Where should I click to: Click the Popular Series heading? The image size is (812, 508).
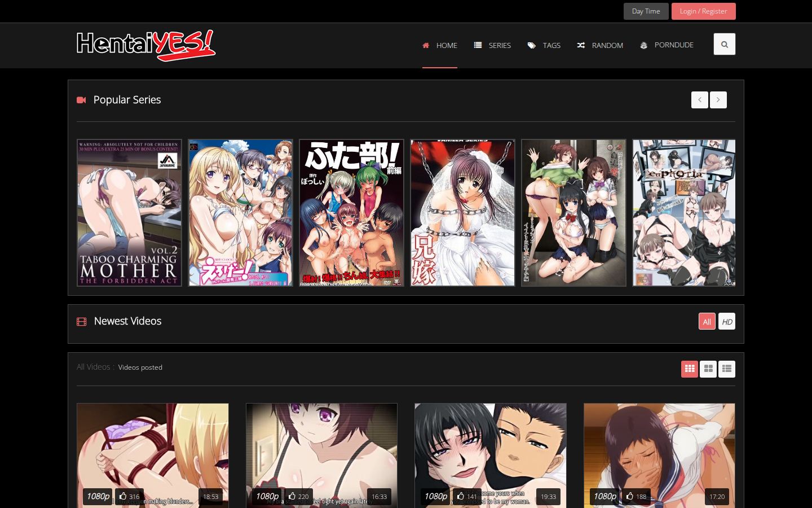pyautogui.click(x=127, y=100)
